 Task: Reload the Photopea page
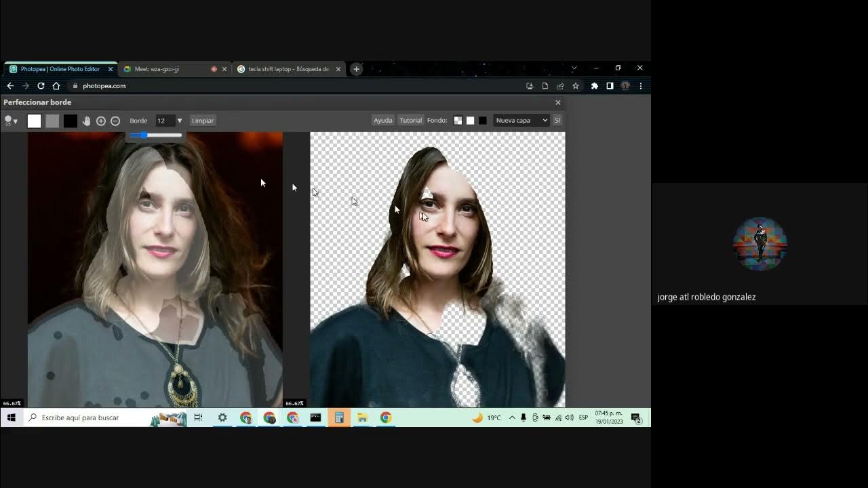41,86
